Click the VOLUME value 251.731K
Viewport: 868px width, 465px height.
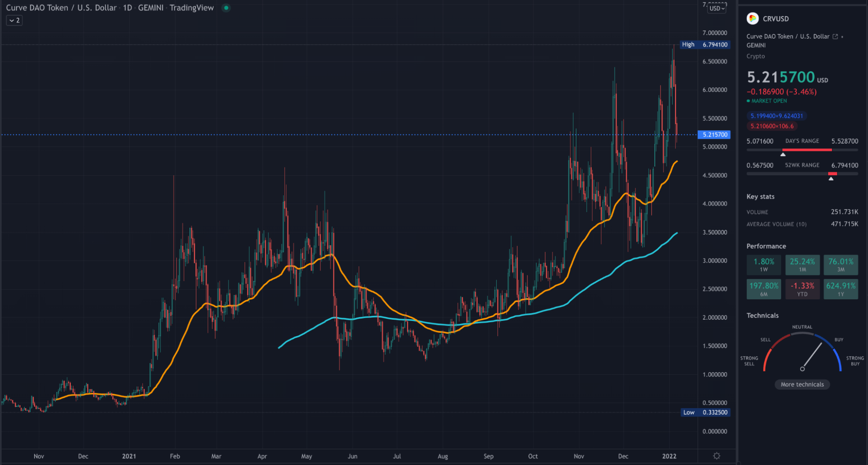[x=844, y=212]
